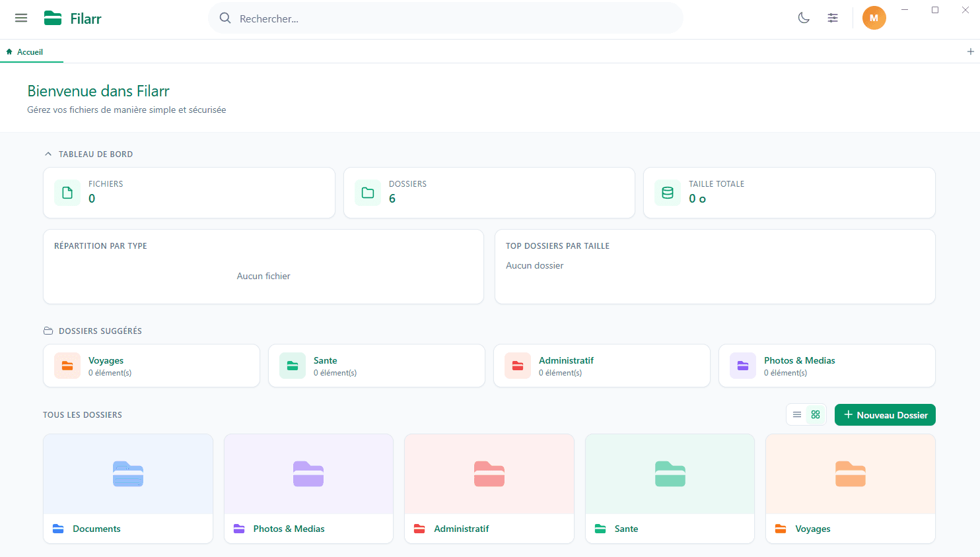
Task: Open the user profile avatar M
Action: 874,18
